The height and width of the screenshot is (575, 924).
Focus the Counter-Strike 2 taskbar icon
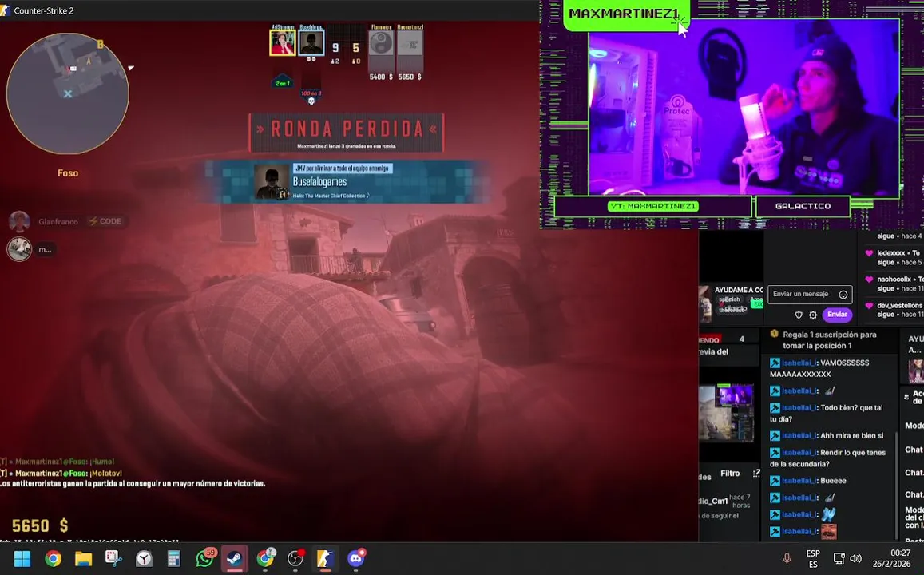click(325, 558)
